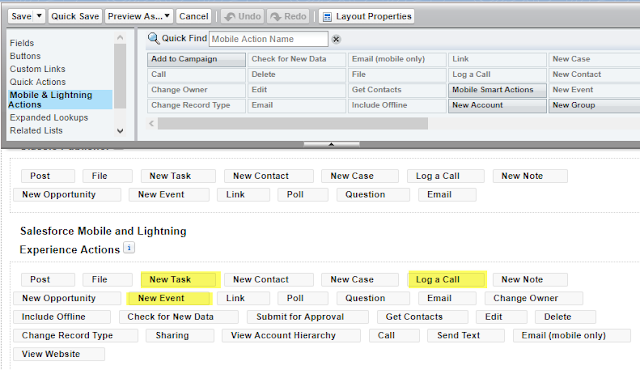Open the Save dropdown arrow
This screenshot has width=640, height=370.
[39, 16]
